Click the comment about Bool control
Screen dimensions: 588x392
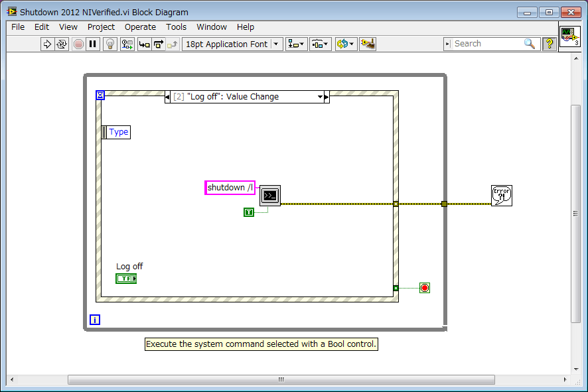point(261,344)
